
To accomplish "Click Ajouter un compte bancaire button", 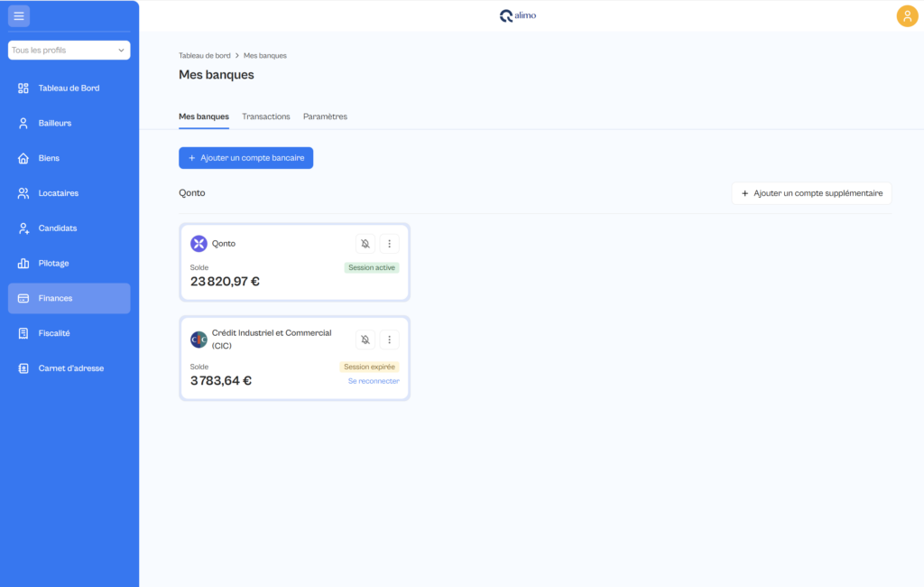I will pos(245,158).
